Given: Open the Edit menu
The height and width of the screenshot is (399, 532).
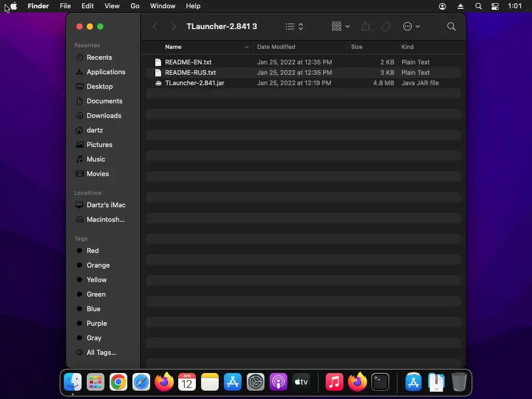Looking at the screenshot, I should [x=87, y=6].
